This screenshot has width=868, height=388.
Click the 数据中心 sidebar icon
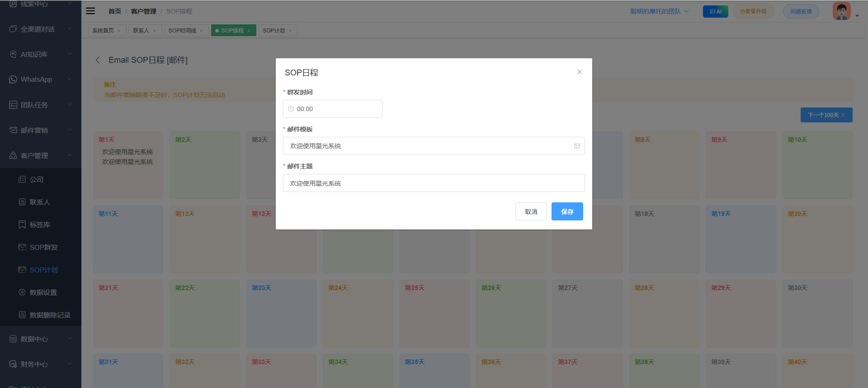click(13, 339)
